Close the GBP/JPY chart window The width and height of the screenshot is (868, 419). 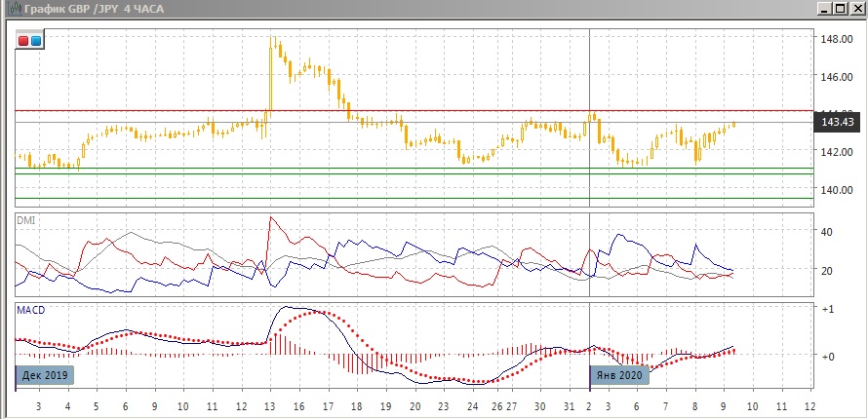856,9
